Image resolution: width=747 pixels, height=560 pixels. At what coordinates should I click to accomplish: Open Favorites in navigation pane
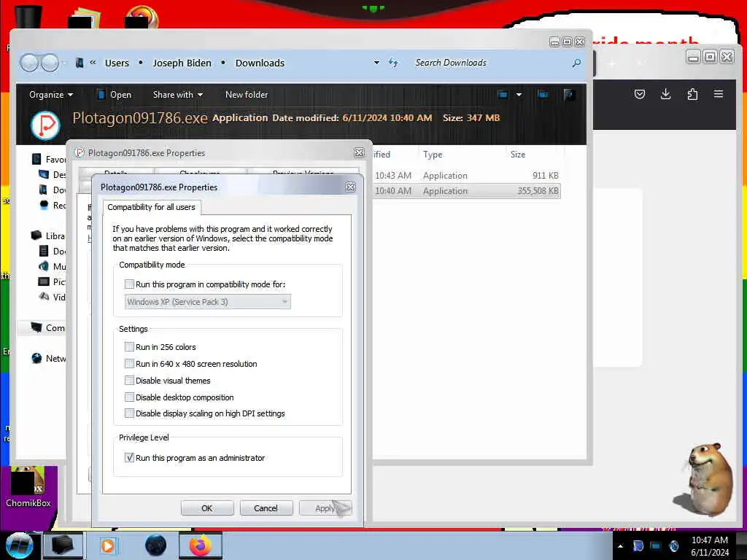(49, 159)
